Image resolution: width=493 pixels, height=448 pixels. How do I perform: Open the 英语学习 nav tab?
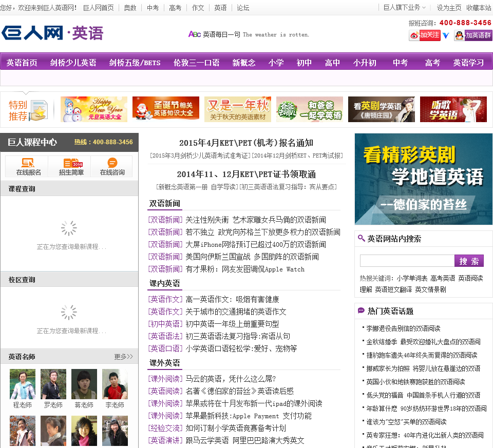click(x=468, y=63)
